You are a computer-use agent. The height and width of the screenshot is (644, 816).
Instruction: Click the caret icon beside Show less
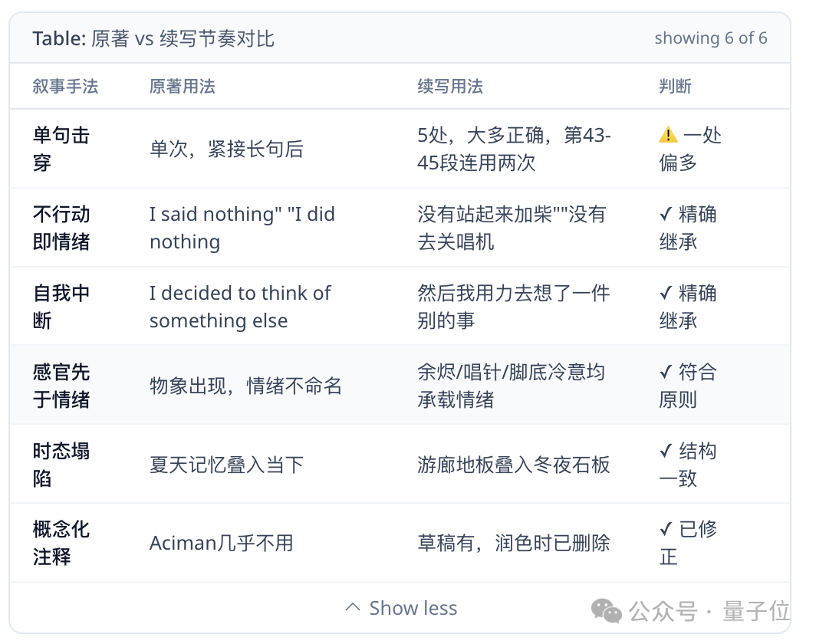352,607
